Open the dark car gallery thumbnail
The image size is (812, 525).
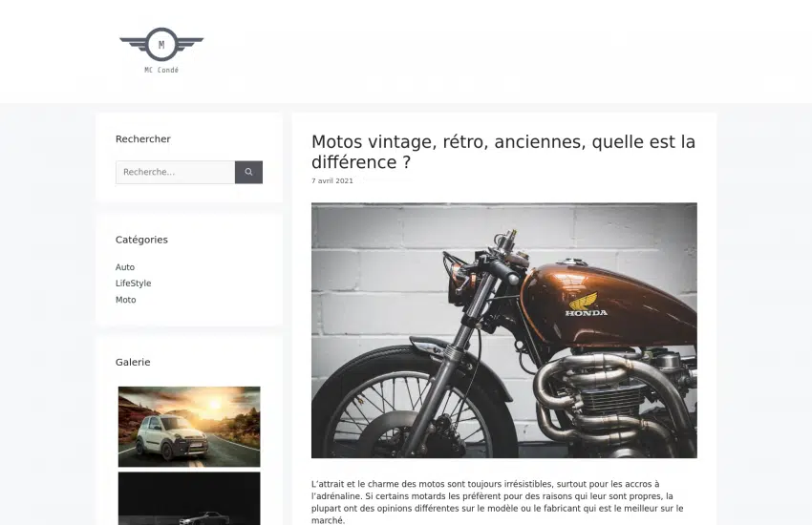(x=189, y=498)
